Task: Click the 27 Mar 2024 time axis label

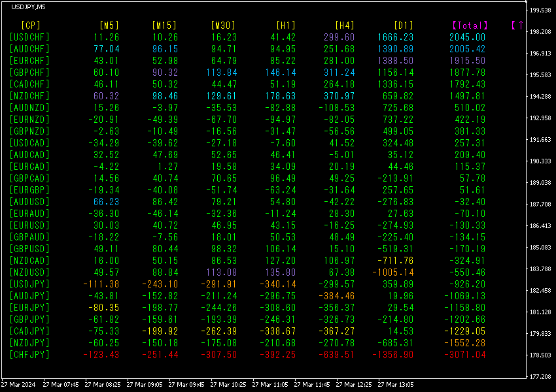Action: 18,385
